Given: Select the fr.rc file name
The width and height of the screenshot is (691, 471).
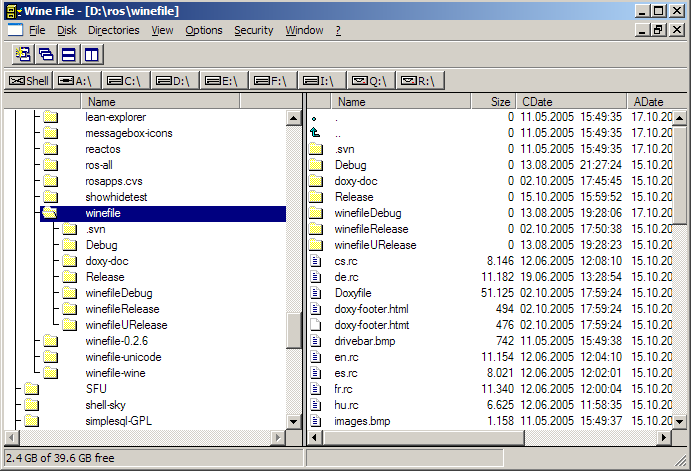Looking at the screenshot, I should [343, 389].
